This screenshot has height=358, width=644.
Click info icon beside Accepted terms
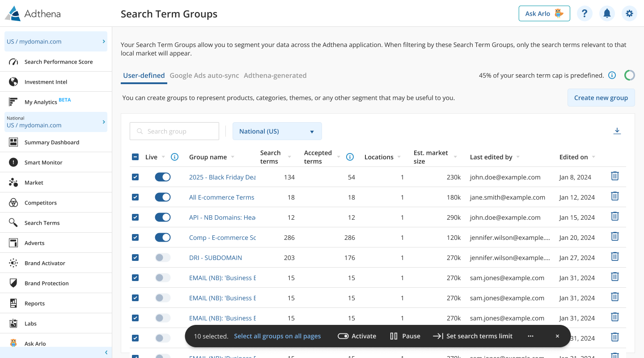tap(350, 157)
